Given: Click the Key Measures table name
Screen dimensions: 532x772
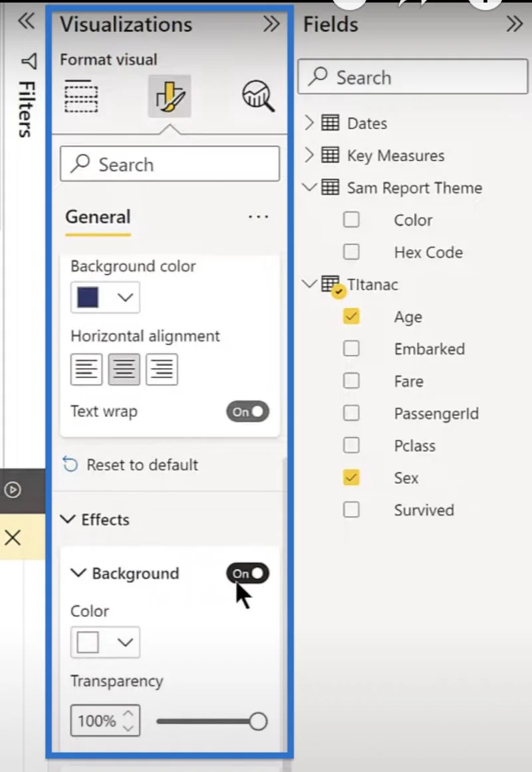Looking at the screenshot, I should (x=396, y=156).
